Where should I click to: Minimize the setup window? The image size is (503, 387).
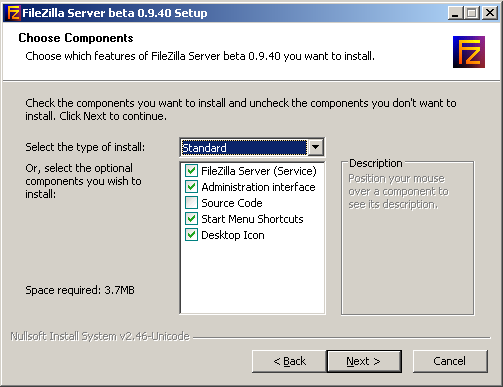click(x=456, y=13)
